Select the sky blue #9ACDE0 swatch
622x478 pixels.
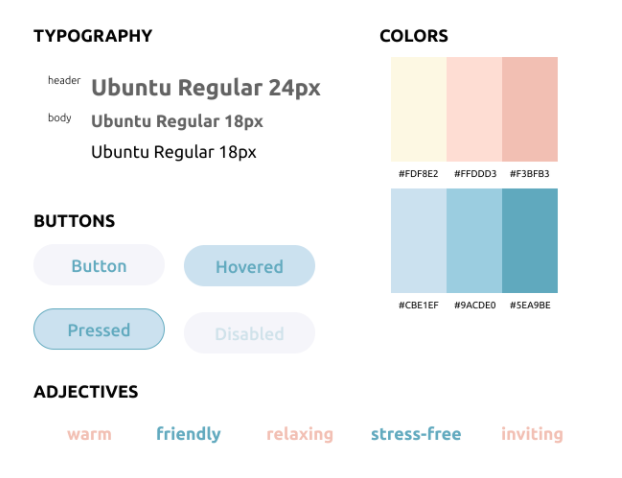(x=474, y=240)
